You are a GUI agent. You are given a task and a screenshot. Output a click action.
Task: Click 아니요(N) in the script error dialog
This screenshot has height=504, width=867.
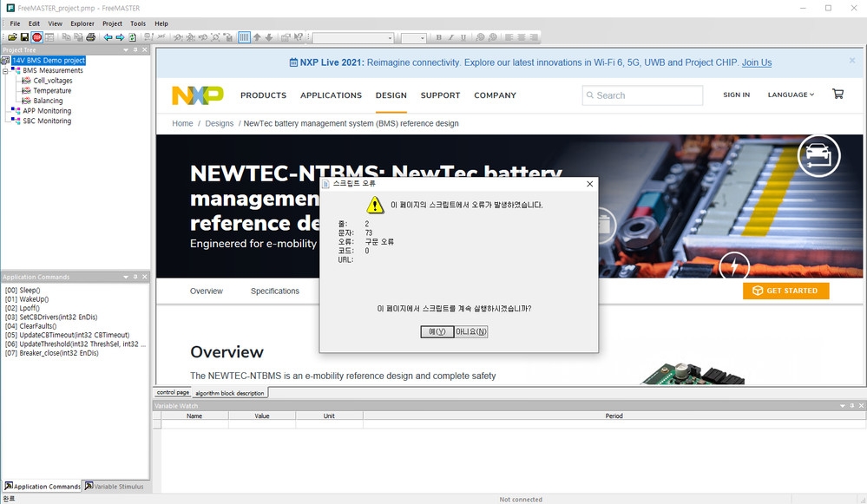click(471, 331)
